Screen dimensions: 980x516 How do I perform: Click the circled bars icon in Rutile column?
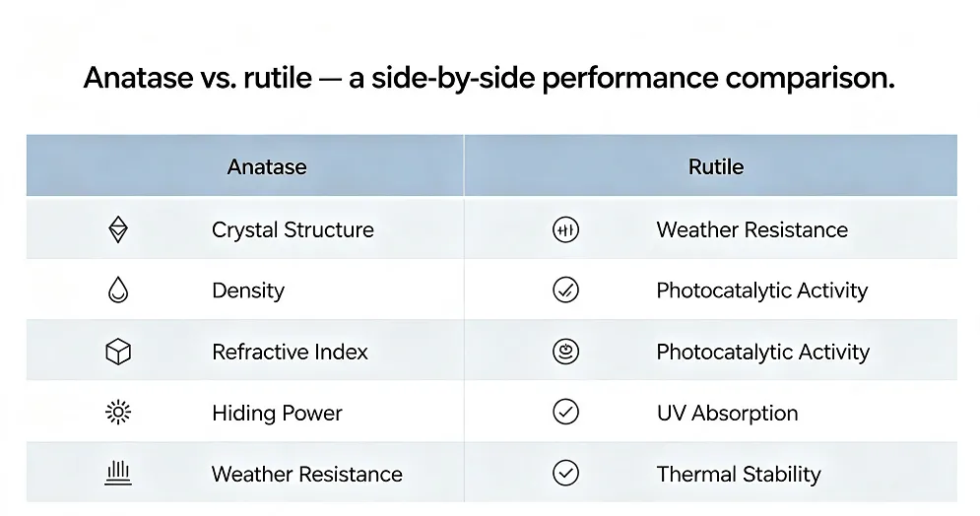[565, 229]
